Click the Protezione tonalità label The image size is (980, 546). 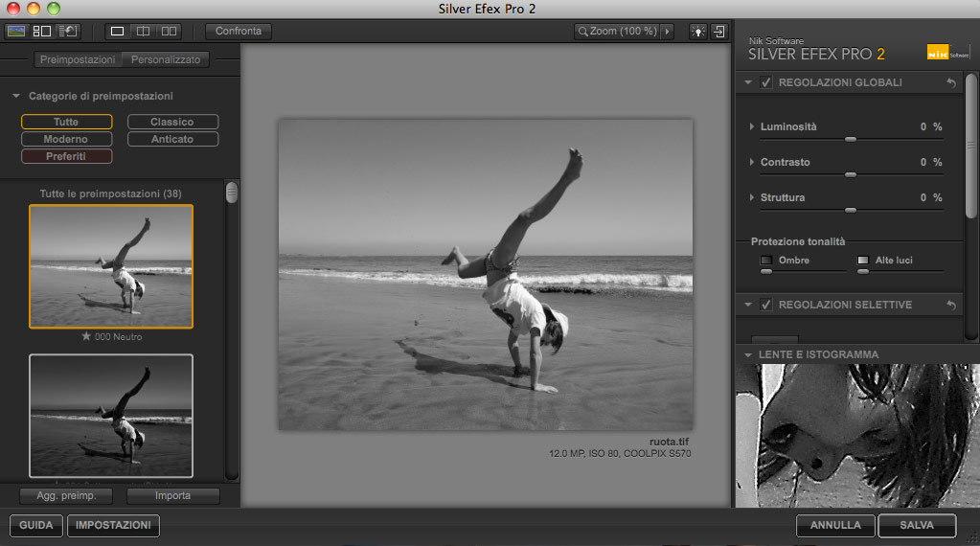coord(797,241)
